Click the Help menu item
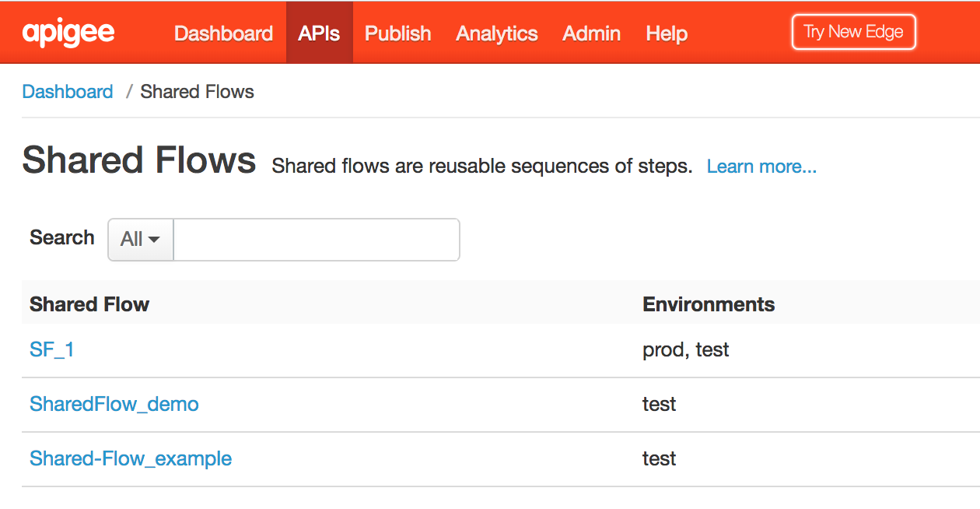 pos(667,33)
